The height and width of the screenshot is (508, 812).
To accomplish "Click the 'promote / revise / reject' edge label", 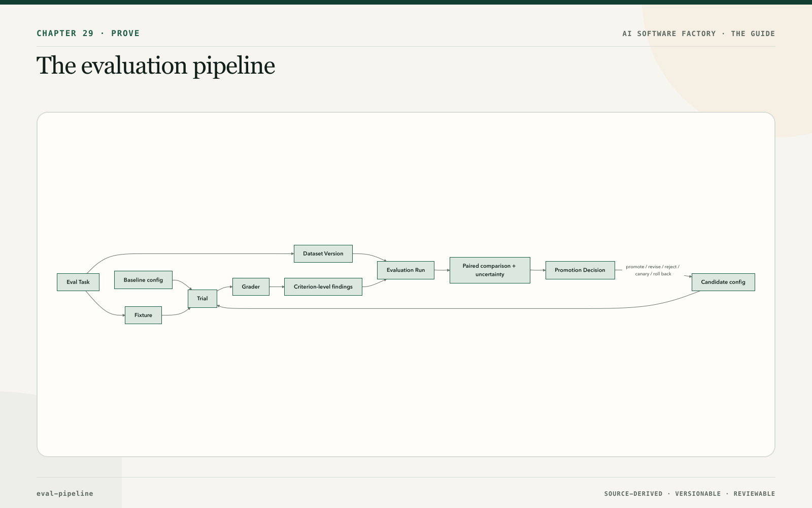I will pyautogui.click(x=653, y=270).
